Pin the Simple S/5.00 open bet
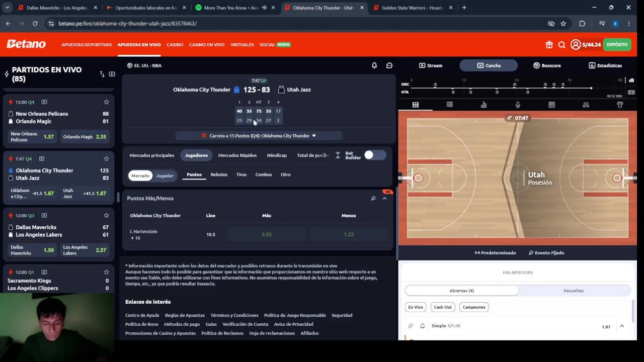The width and height of the screenshot is (644, 362). 411,326
